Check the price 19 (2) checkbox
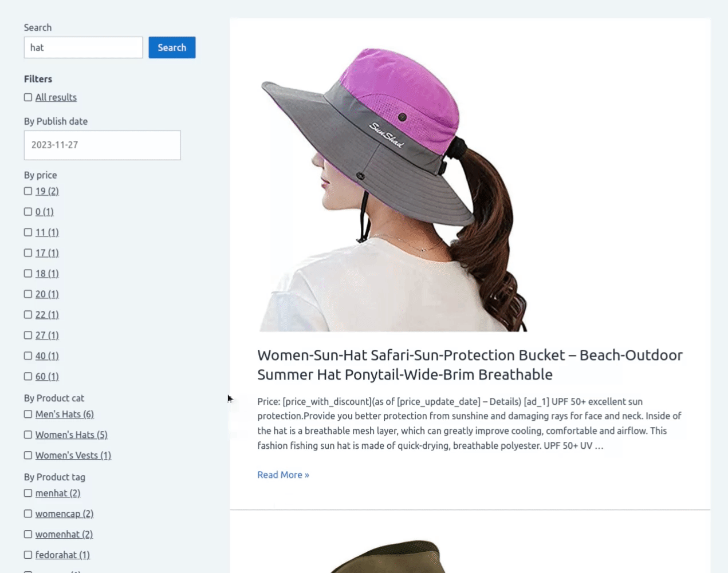 click(28, 191)
